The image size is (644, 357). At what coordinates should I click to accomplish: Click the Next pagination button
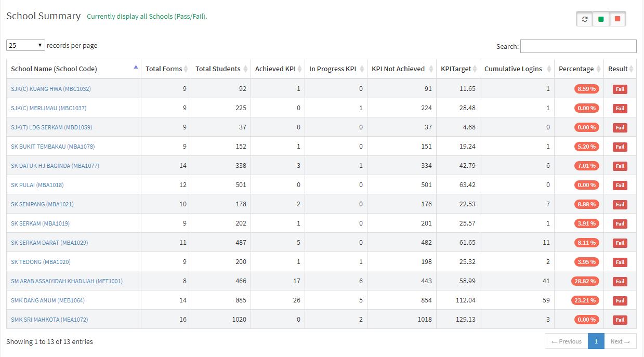point(620,341)
